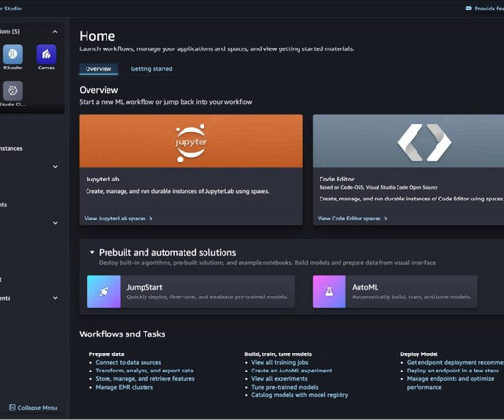This screenshot has height=420, width=504.
Task: Open the Studio Classic application icon
Action: tap(12, 90)
